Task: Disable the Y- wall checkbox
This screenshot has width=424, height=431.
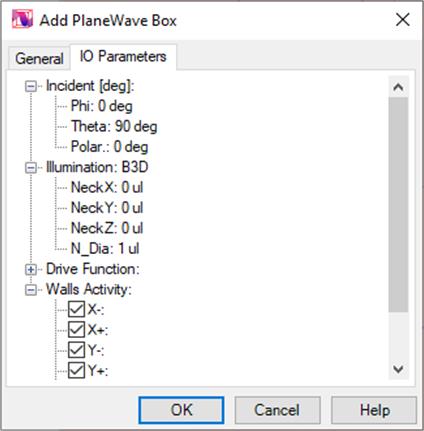Action: click(76, 350)
